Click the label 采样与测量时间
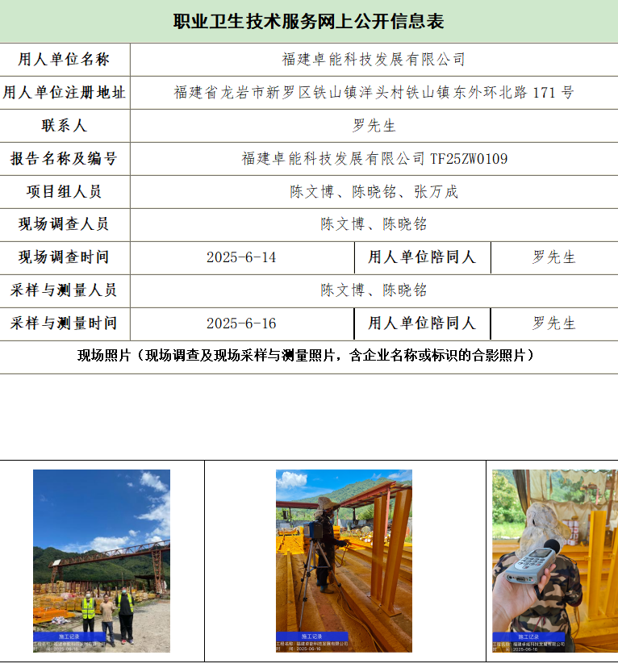This screenshot has height=672, width=618. pyautogui.click(x=64, y=323)
